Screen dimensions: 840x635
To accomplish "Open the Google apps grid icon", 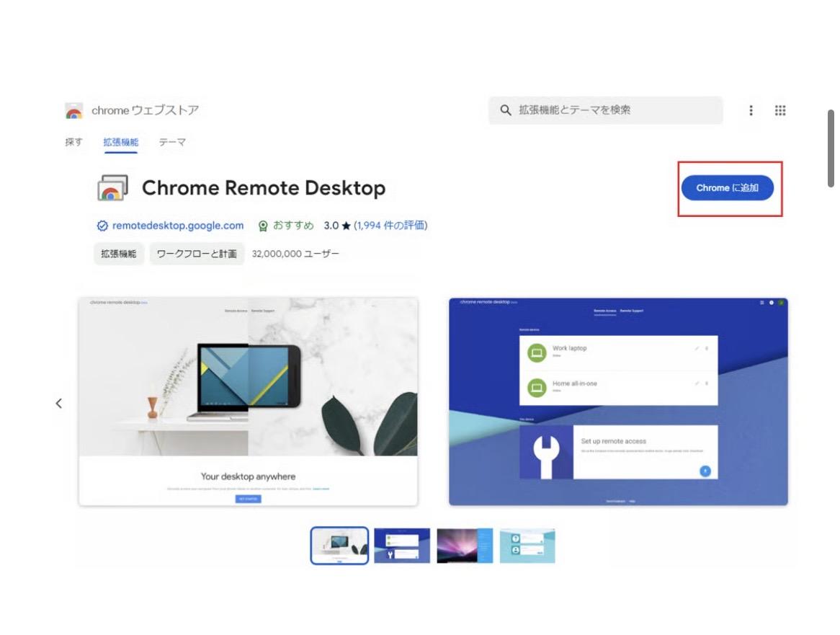I will [780, 110].
